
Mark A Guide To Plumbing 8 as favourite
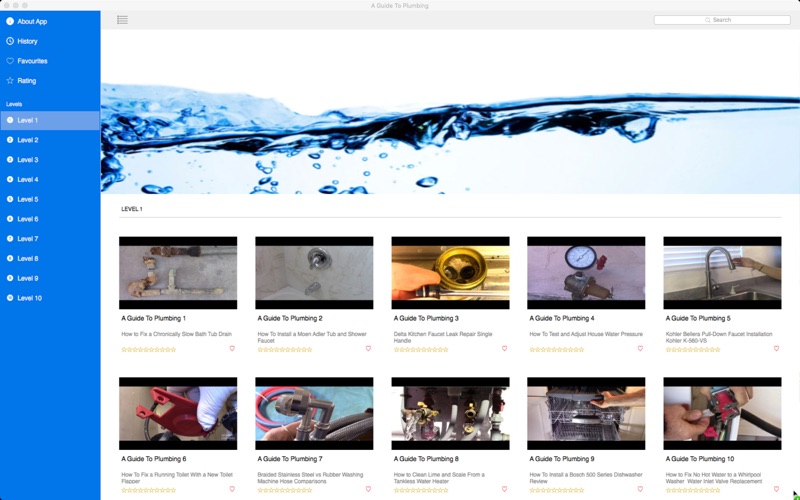[x=505, y=489]
